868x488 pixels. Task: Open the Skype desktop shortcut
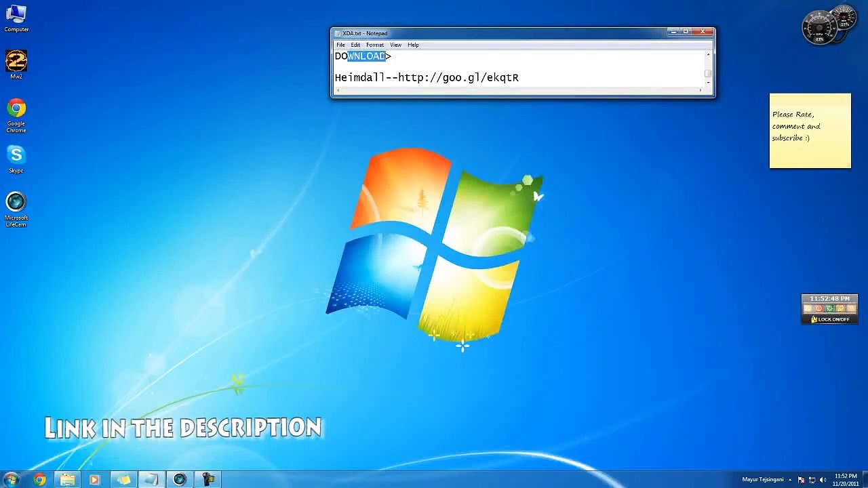pos(16,160)
